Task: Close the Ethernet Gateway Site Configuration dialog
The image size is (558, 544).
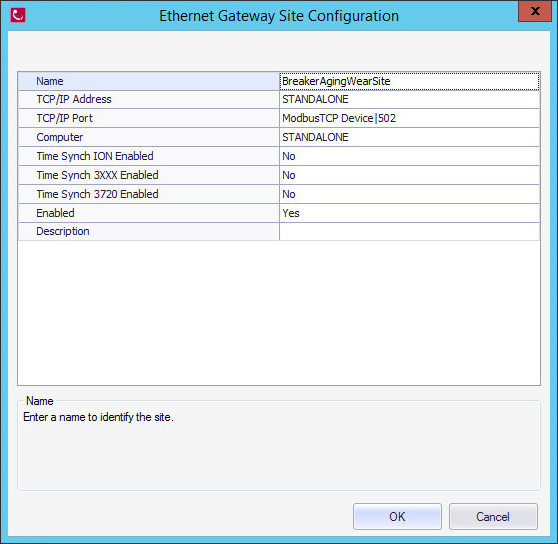Action: tap(535, 11)
